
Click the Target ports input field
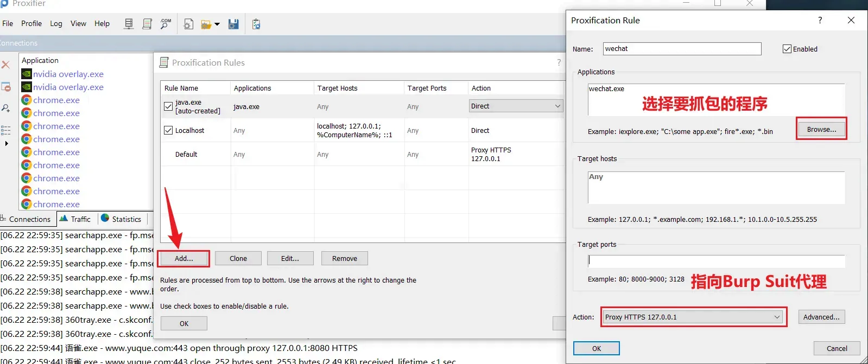[717, 261]
